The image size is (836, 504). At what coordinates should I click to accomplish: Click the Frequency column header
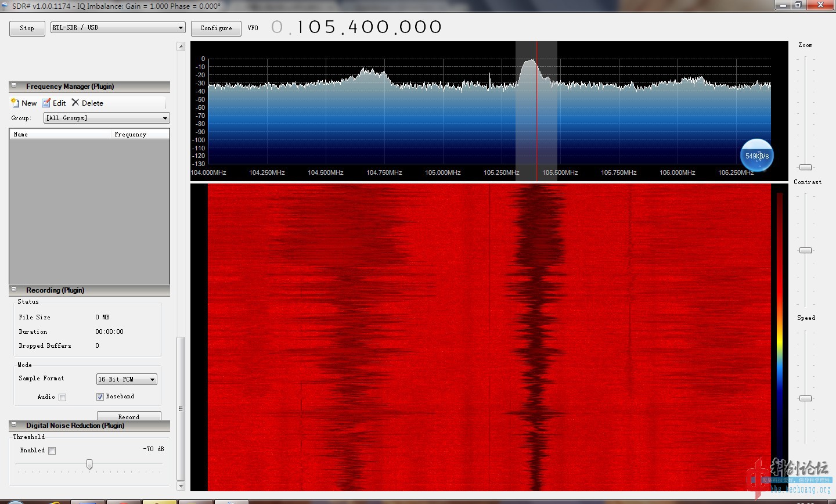click(140, 134)
